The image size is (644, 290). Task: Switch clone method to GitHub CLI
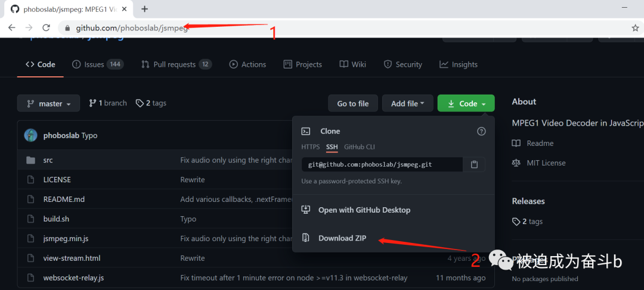[360, 147]
